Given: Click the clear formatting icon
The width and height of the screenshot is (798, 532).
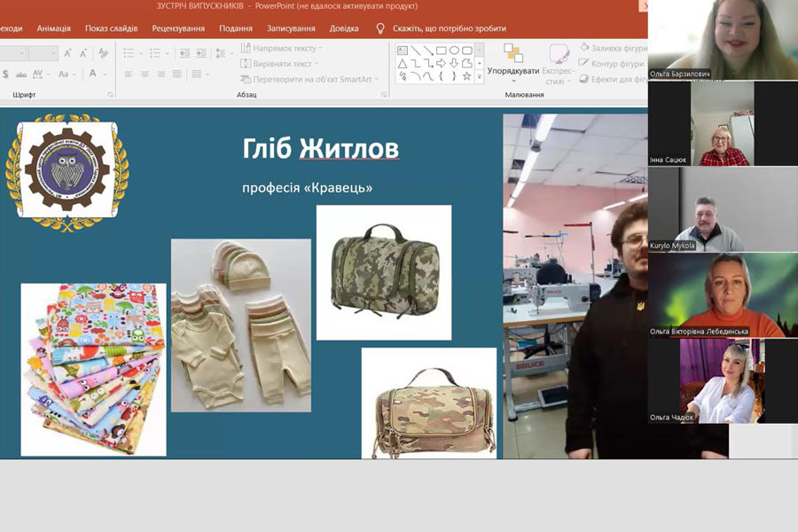Looking at the screenshot, I should [104, 53].
